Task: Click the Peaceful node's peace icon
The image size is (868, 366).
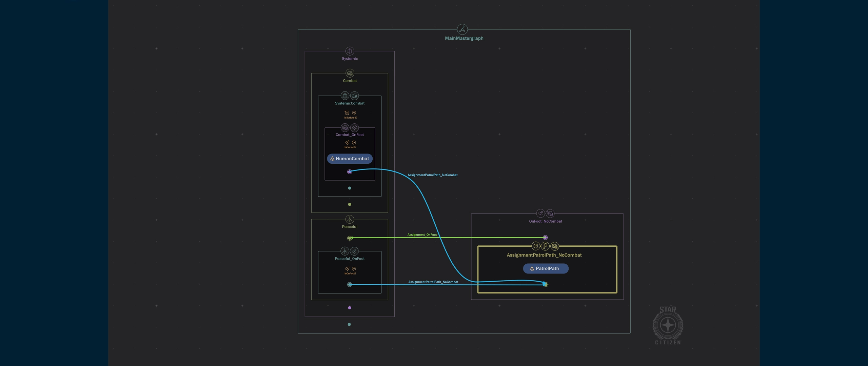Action: [x=350, y=219]
